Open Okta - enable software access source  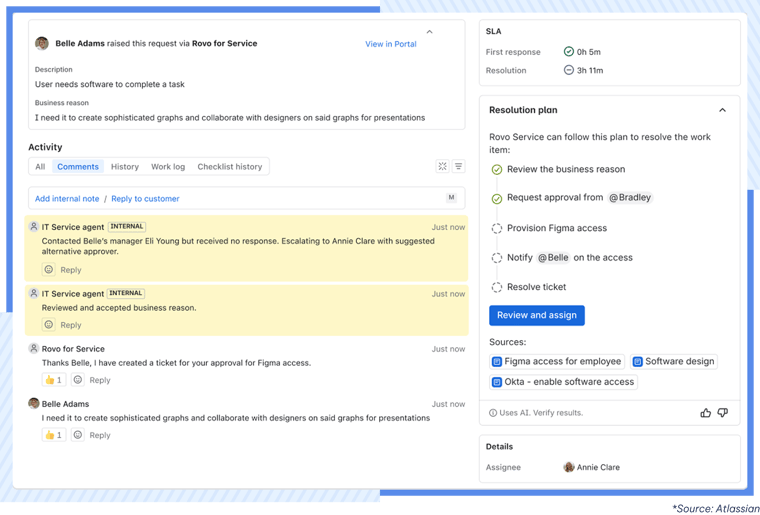point(563,382)
